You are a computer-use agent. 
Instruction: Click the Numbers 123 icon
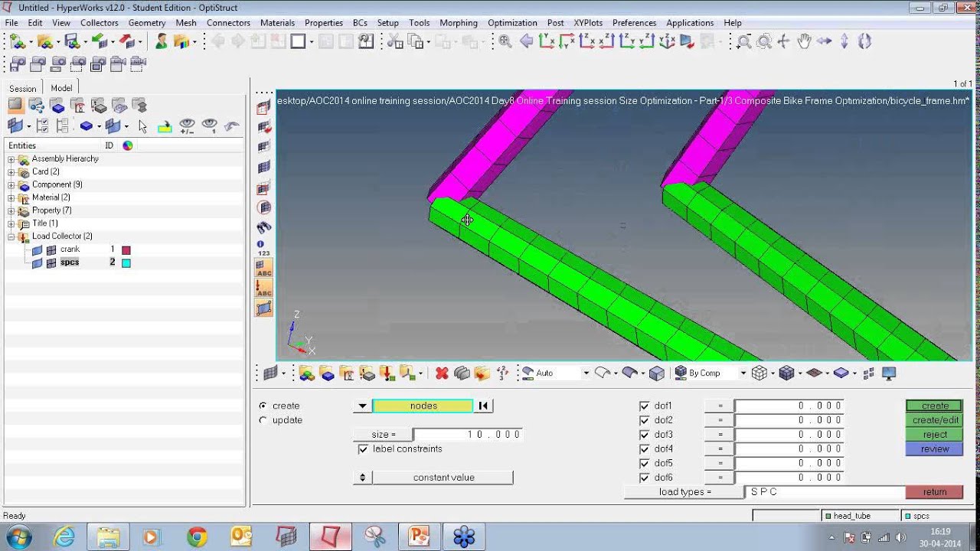pyautogui.click(x=263, y=247)
